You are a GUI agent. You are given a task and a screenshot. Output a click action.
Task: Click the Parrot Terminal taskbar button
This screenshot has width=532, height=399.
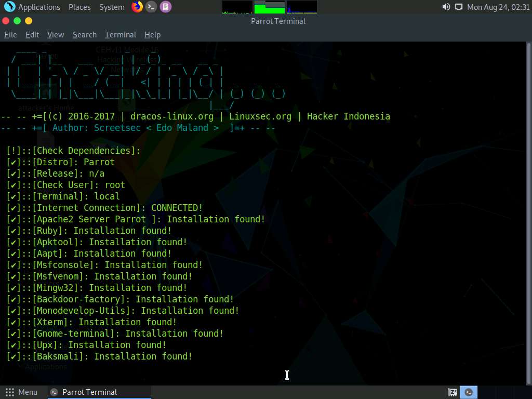coord(99,392)
